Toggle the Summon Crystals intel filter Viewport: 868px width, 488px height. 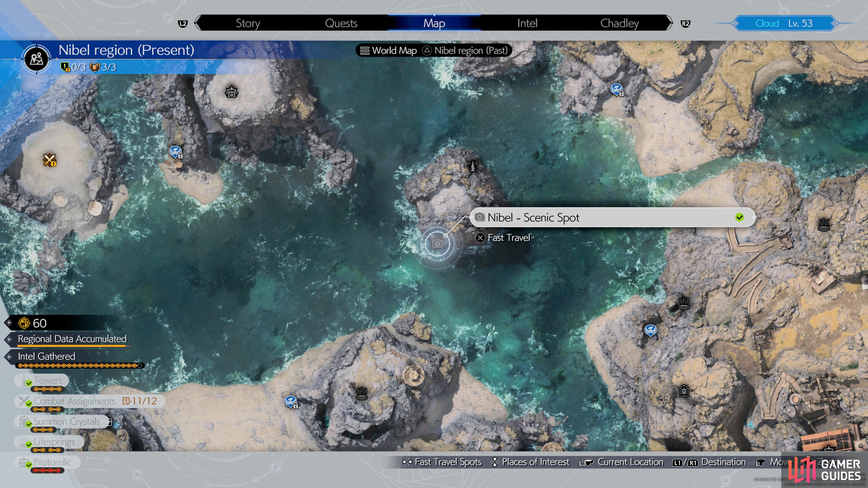point(63,422)
